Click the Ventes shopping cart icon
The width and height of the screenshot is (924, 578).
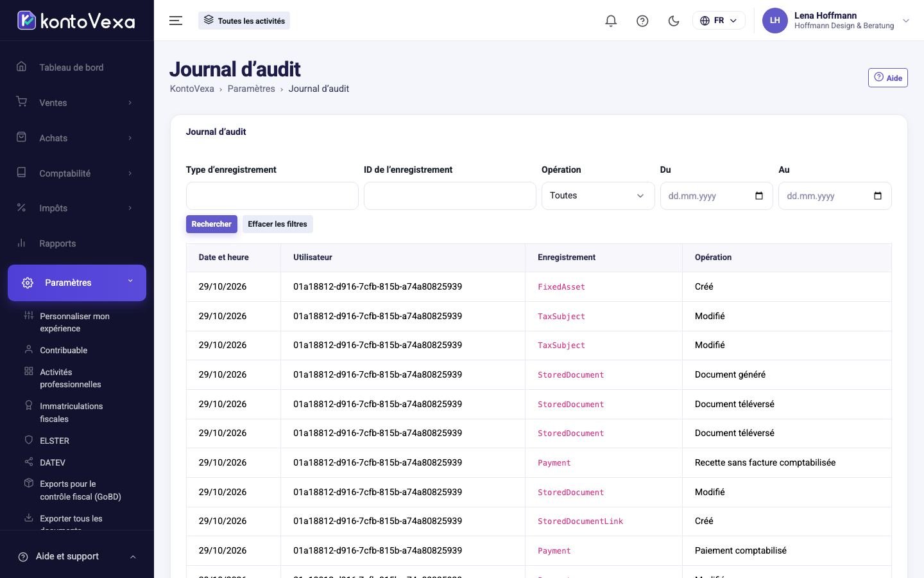pyautogui.click(x=21, y=102)
